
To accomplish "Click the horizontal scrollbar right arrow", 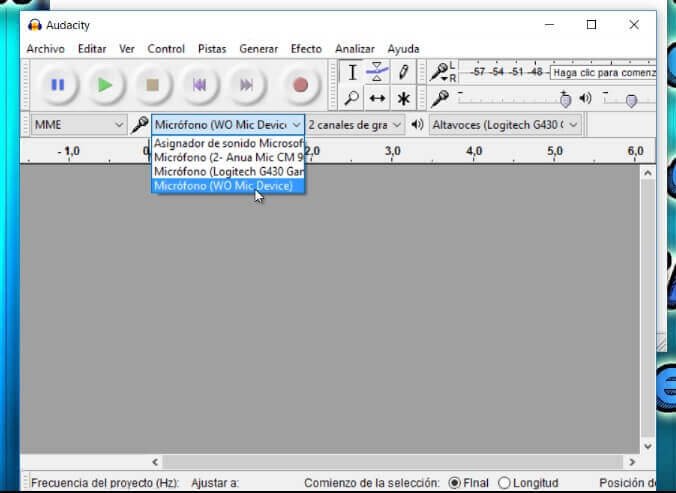I will click(632, 462).
